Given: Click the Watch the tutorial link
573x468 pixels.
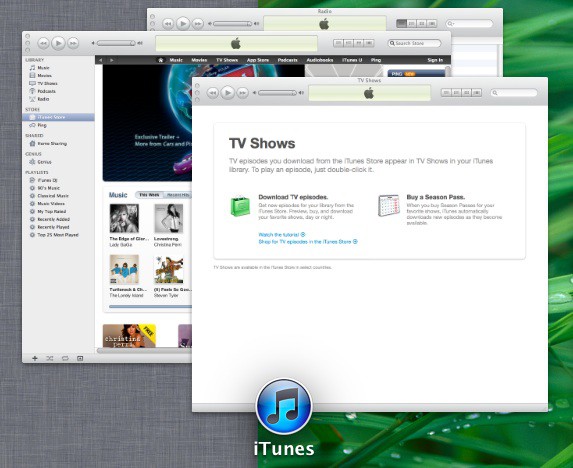Looking at the screenshot, I should click(x=282, y=235).
